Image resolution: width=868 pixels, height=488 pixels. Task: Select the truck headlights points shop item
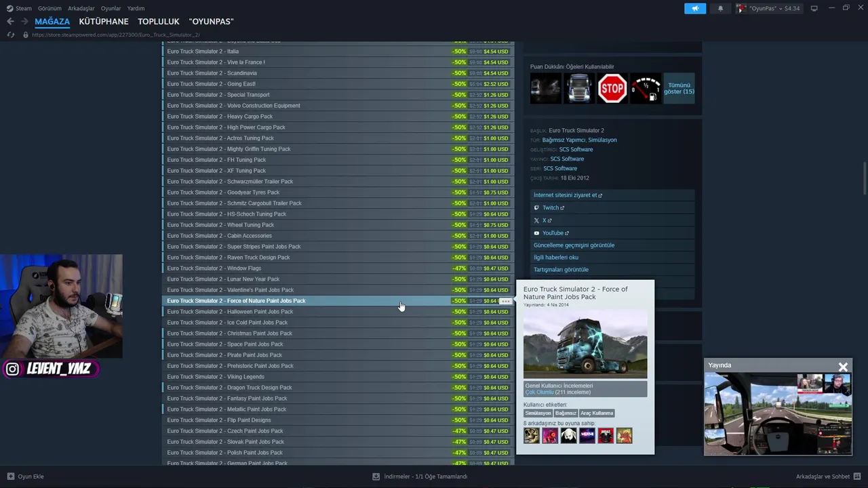click(x=546, y=88)
